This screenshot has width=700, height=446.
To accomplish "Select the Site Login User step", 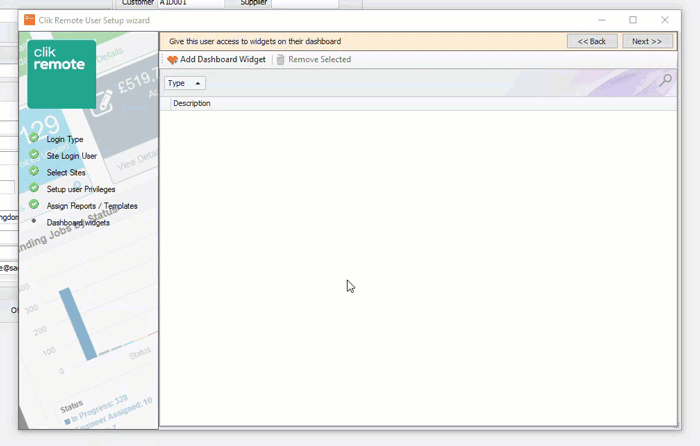I will (71, 156).
